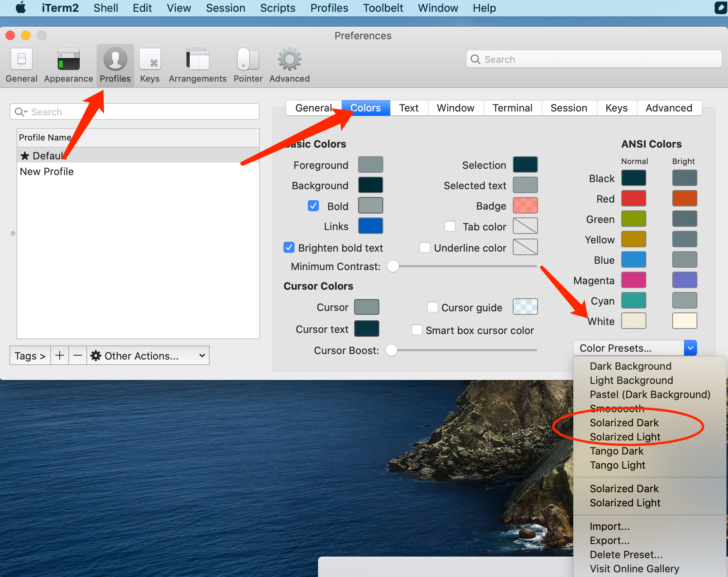Expand the Tags panel
Image resolution: width=728 pixels, height=577 pixels.
click(x=30, y=356)
